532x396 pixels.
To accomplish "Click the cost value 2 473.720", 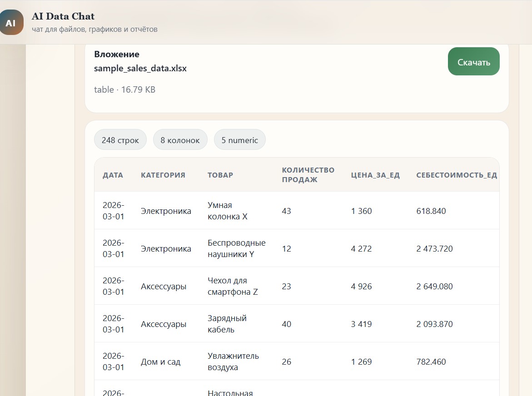I will click(435, 248).
